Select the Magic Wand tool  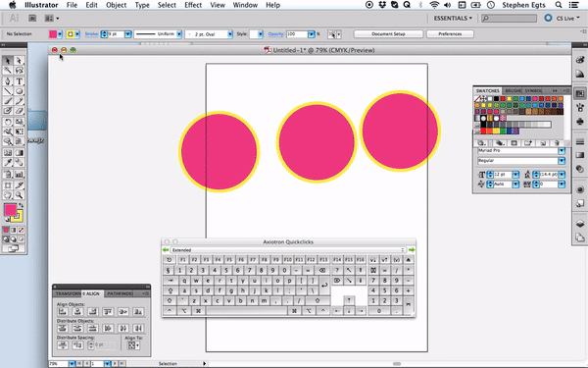[8, 71]
